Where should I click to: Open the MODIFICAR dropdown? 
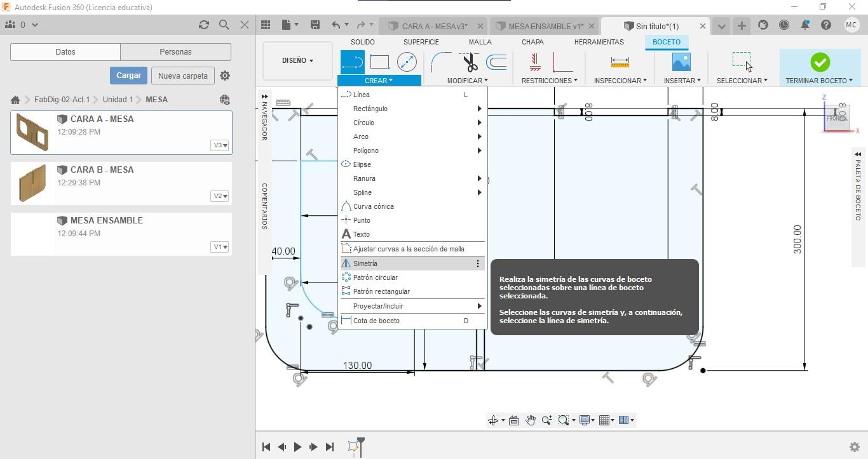(467, 81)
